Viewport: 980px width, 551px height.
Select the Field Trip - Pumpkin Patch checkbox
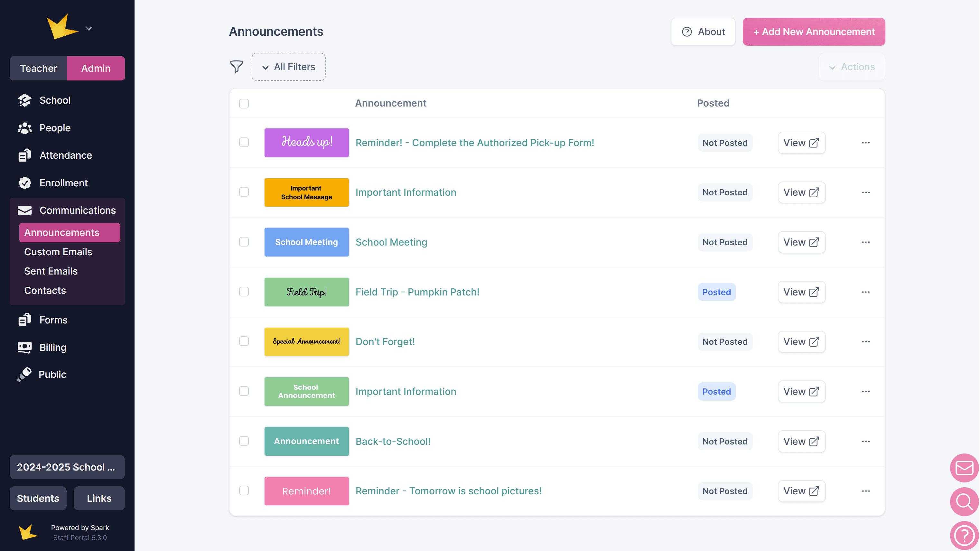(x=244, y=292)
